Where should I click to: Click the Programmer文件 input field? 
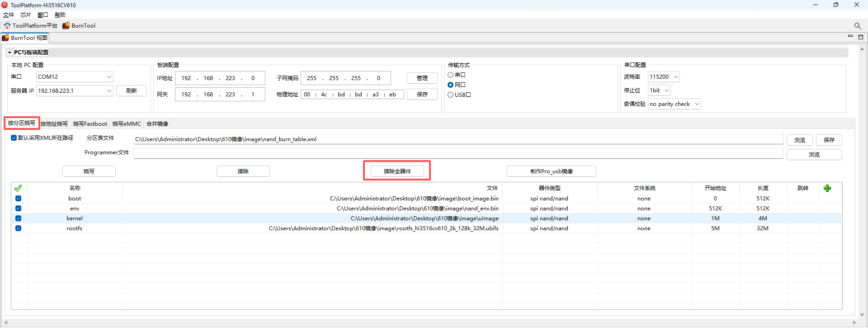tap(458, 154)
